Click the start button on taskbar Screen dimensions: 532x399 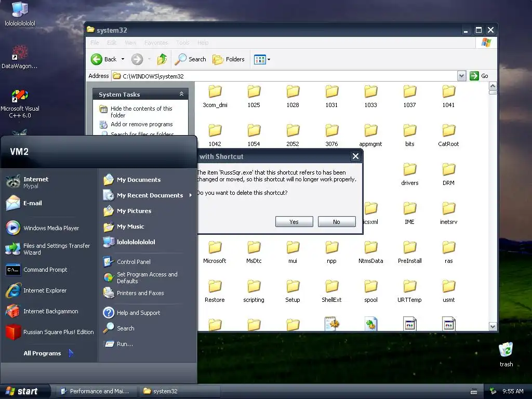24,391
